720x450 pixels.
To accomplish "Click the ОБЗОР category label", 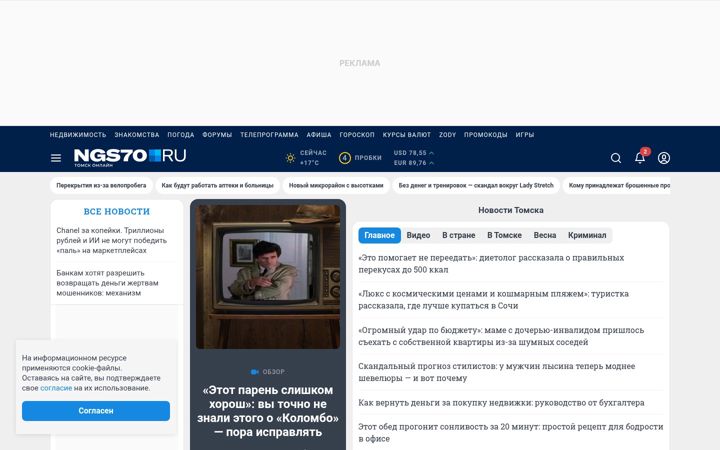I will [274, 372].
